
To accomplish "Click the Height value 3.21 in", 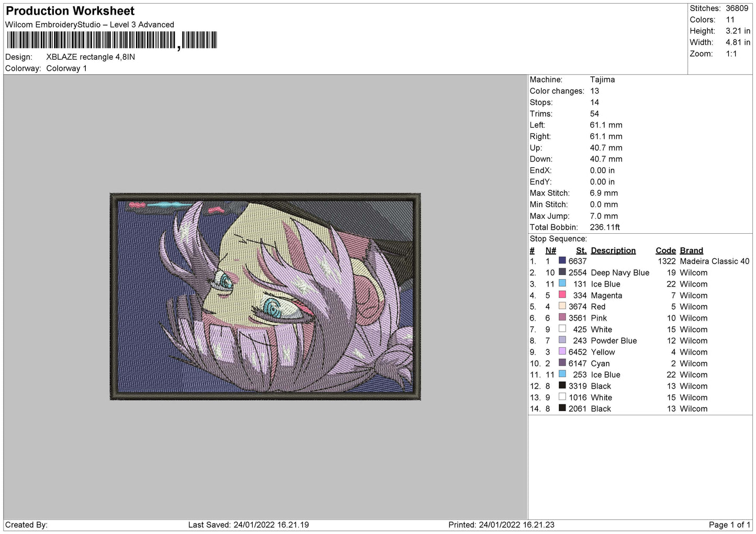I will 738,31.
